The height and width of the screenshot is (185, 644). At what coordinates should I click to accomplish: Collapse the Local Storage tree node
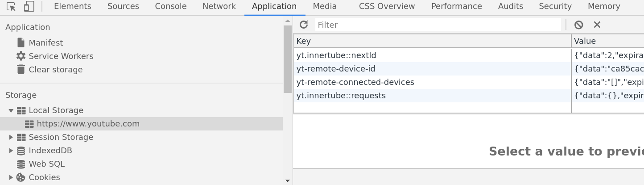(x=11, y=110)
